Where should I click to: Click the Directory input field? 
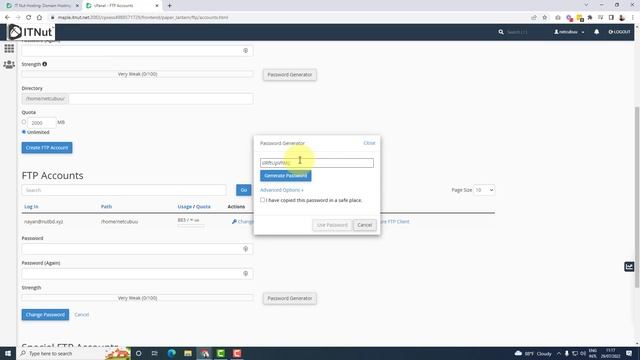coord(161,99)
